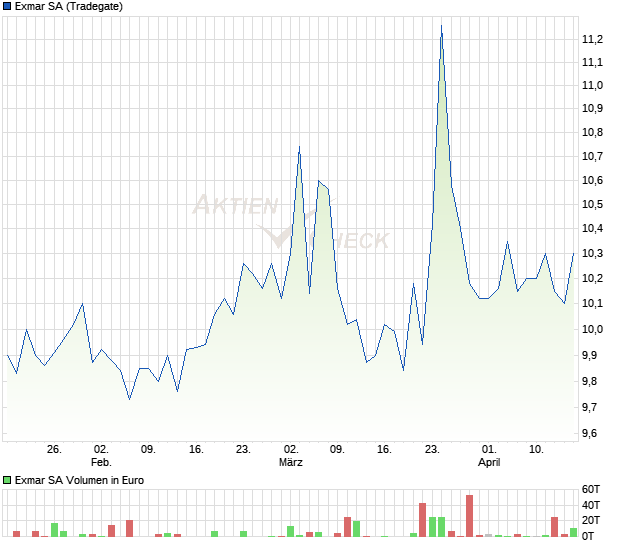Viewport: 620px width, 546px height.
Task: Click the 0T volume axis label
Action: pos(592,537)
